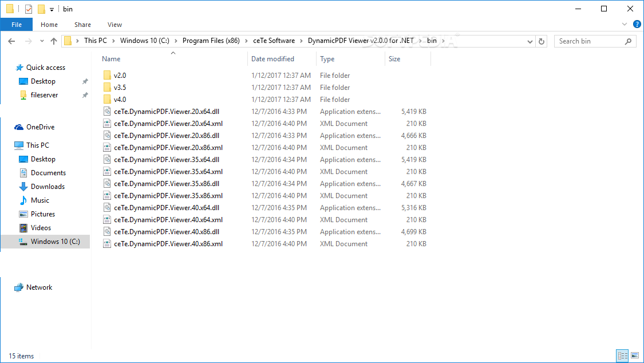Open the File menu tab

pos(17,25)
